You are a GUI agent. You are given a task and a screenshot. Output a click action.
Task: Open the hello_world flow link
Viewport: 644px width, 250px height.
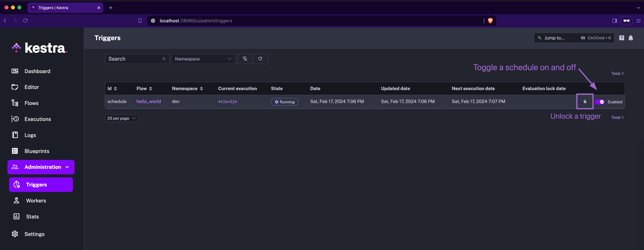(x=148, y=101)
